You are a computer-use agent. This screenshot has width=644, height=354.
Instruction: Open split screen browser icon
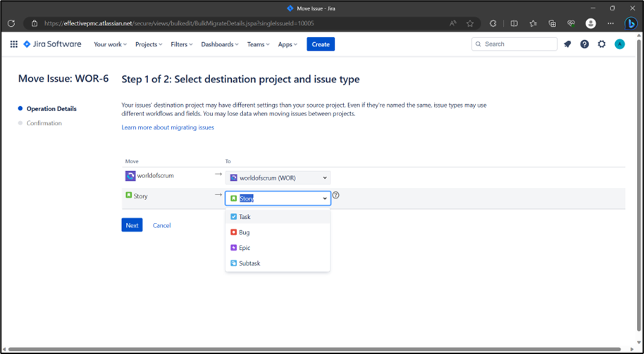coord(514,23)
